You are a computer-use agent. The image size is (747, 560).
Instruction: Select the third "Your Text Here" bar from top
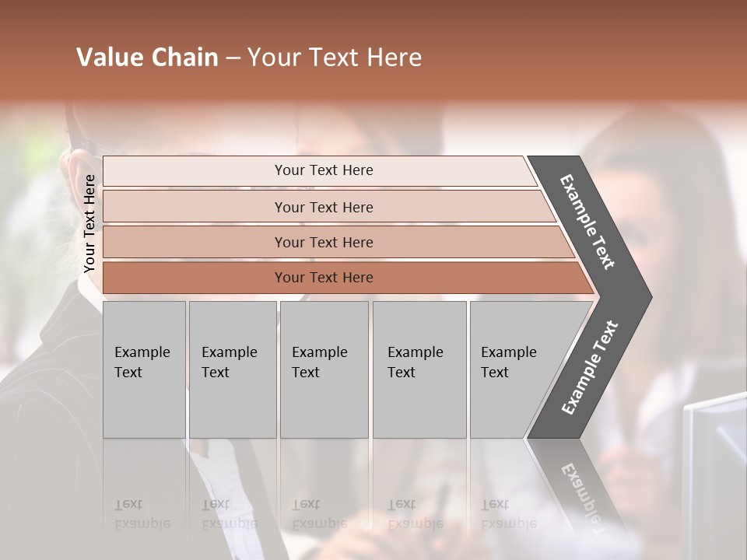[323, 242]
